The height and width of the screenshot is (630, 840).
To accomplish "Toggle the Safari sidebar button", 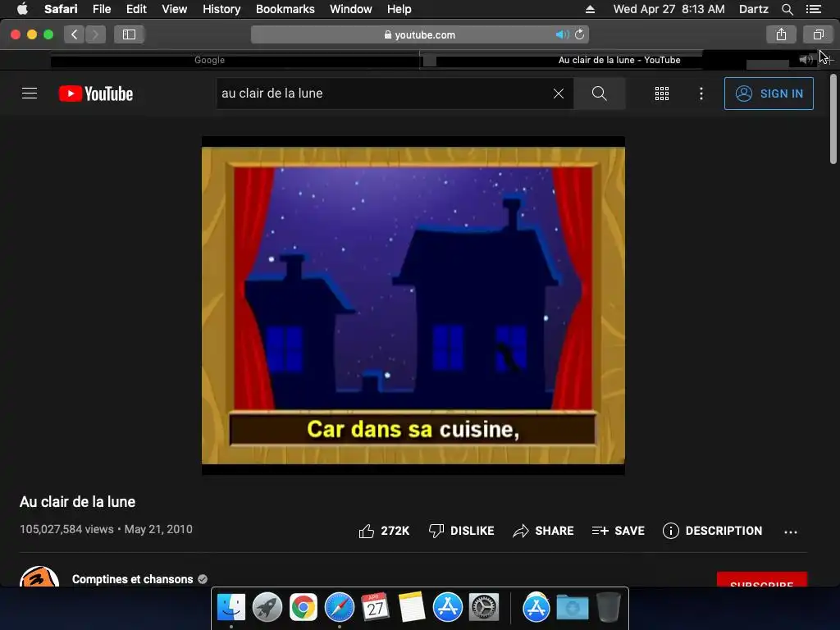I will [129, 34].
